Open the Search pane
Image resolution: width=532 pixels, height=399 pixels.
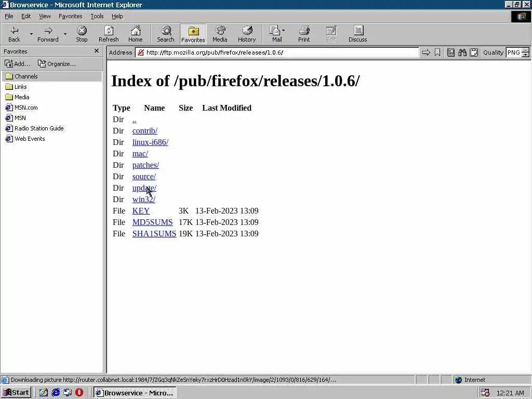[x=166, y=34]
